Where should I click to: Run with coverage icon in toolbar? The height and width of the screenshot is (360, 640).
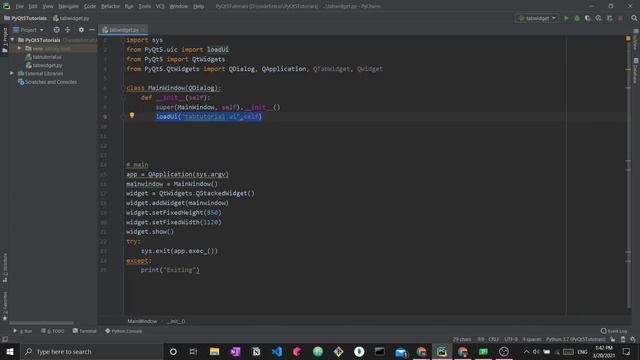click(587, 18)
